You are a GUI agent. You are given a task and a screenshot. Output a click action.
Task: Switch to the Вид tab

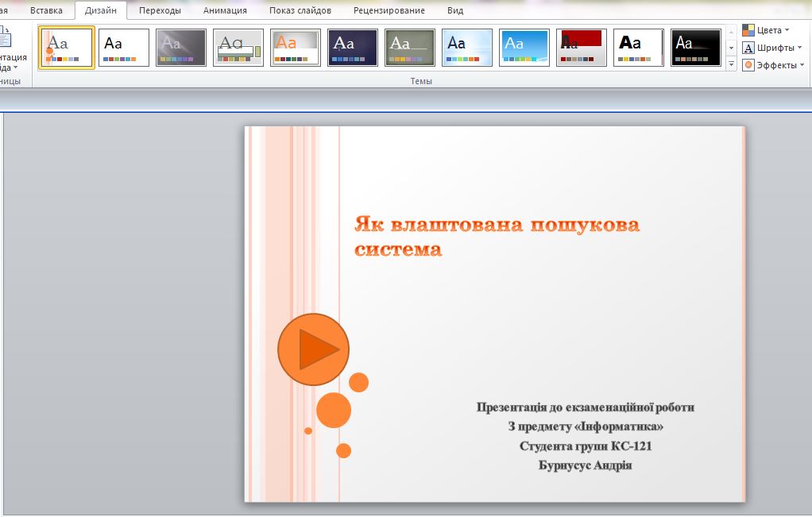coord(455,10)
